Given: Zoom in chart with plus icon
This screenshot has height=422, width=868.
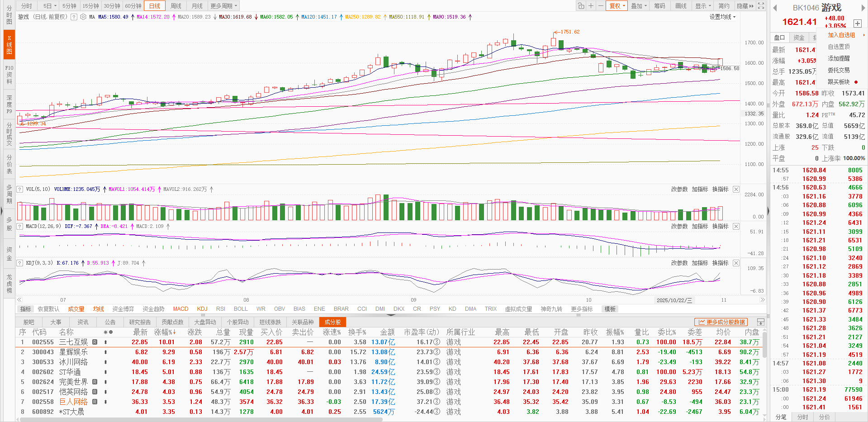Looking at the screenshot, I should coord(591,6).
